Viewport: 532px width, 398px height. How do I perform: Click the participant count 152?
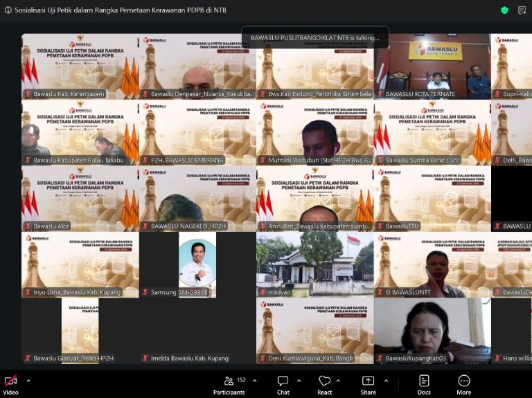click(241, 380)
